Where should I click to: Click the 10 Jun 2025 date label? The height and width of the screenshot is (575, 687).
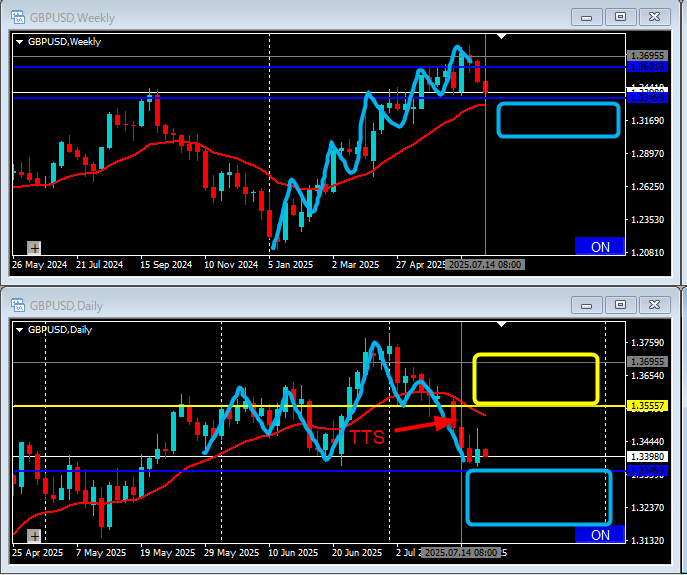293,553
